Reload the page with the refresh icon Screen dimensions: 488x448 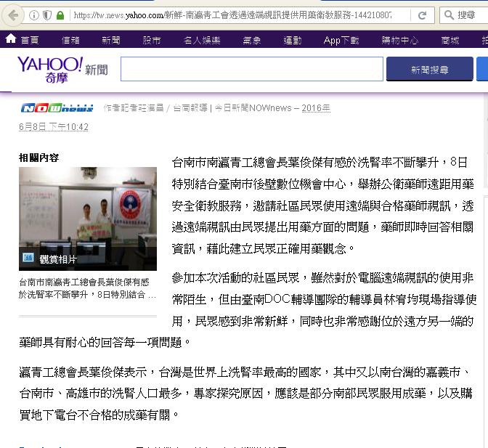[422, 15]
